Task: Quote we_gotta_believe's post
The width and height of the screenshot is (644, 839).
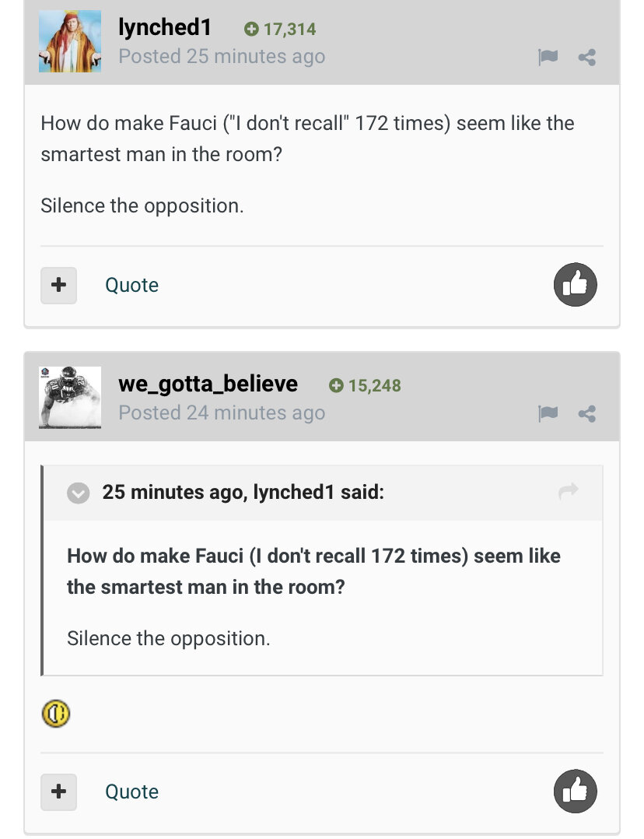Action: [x=131, y=792]
